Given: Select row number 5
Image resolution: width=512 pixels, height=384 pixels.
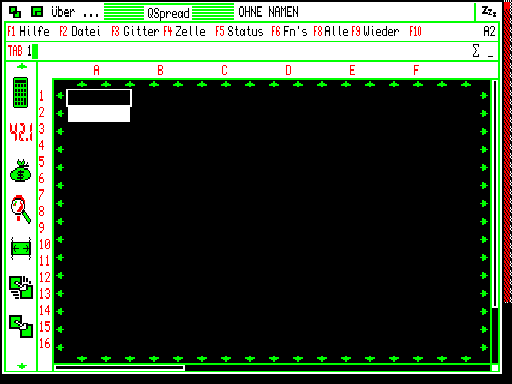Looking at the screenshot, I should 41,162.
